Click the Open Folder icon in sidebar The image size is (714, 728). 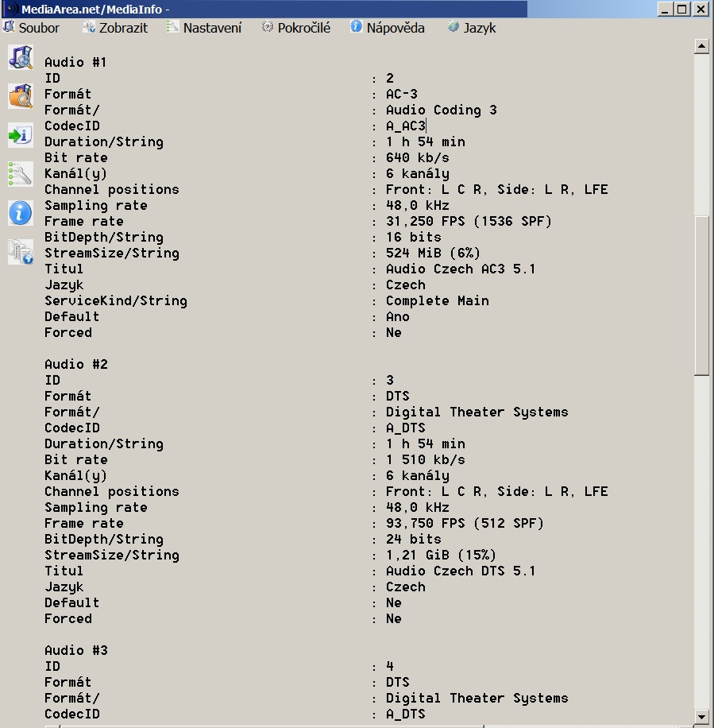point(20,96)
